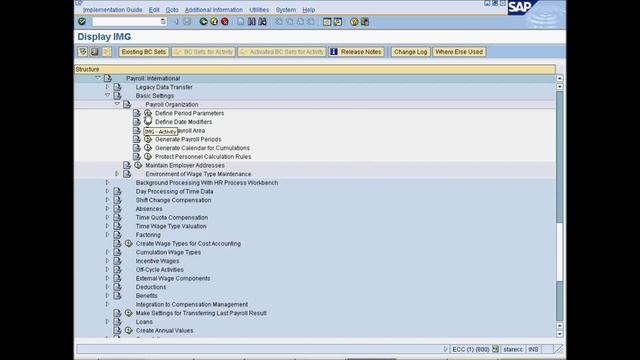Screen dimensions: 640x360
Task: Click the green Enter checkmark icon
Action: tap(82, 21)
